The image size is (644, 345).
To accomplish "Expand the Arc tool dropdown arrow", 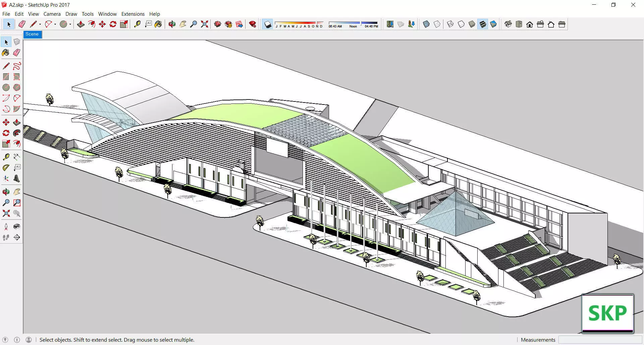I will coord(55,24).
